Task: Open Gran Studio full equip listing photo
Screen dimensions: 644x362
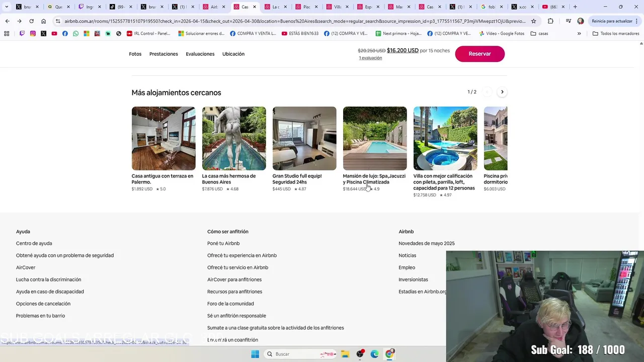Action: [304, 138]
